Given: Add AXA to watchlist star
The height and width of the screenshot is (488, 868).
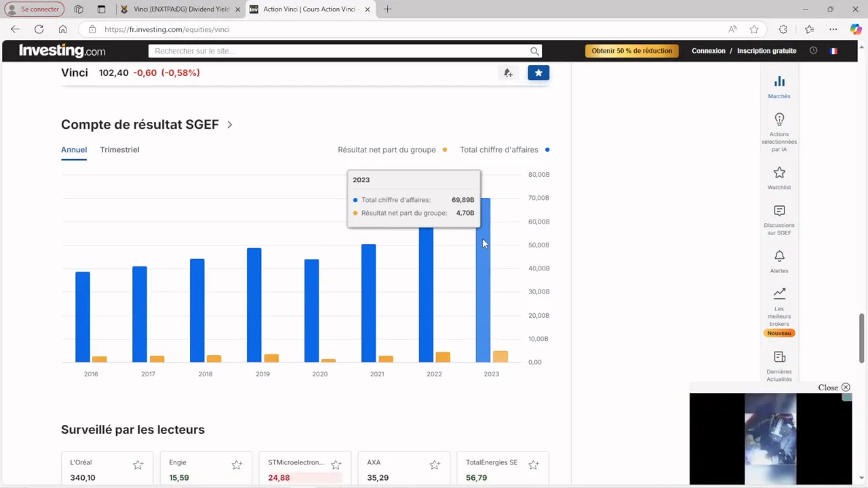Looking at the screenshot, I should coord(435,465).
